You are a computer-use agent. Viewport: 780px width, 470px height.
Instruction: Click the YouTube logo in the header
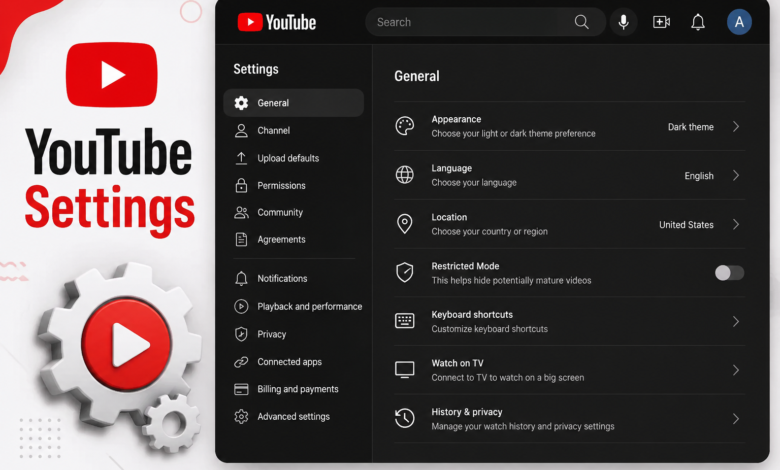pos(277,22)
